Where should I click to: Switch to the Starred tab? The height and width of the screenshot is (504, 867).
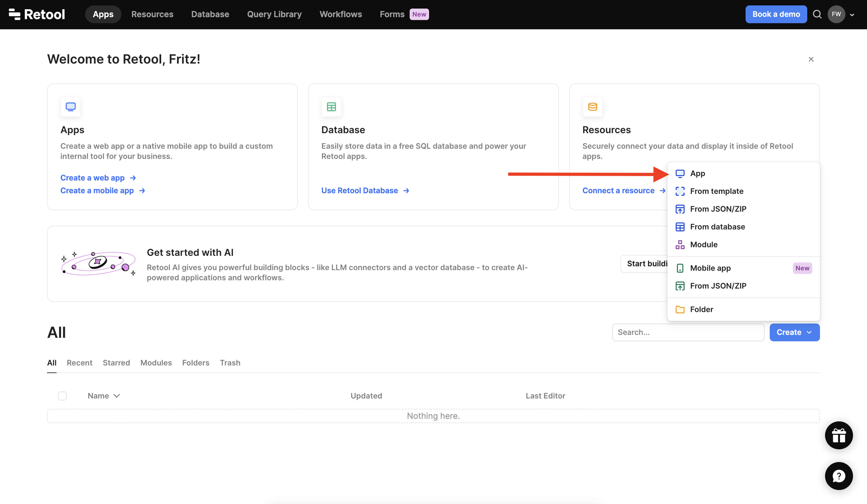pyautogui.click(x=116, y=363)
